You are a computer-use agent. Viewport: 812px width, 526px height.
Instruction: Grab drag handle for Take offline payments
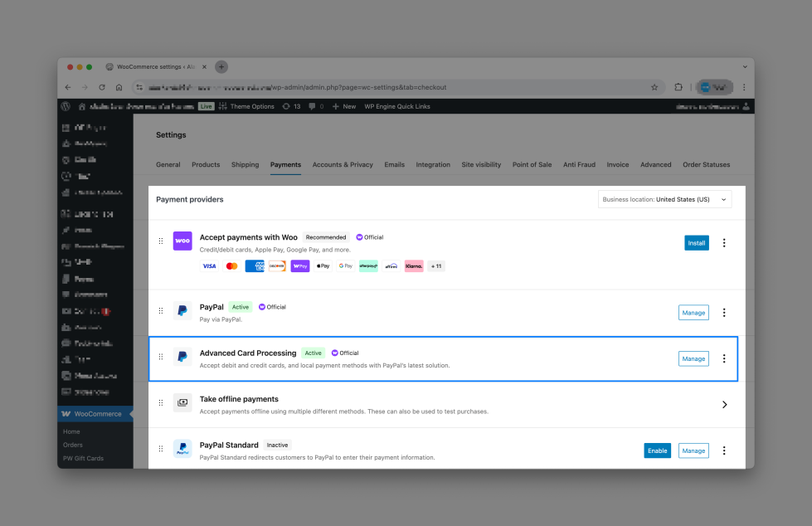161,403
